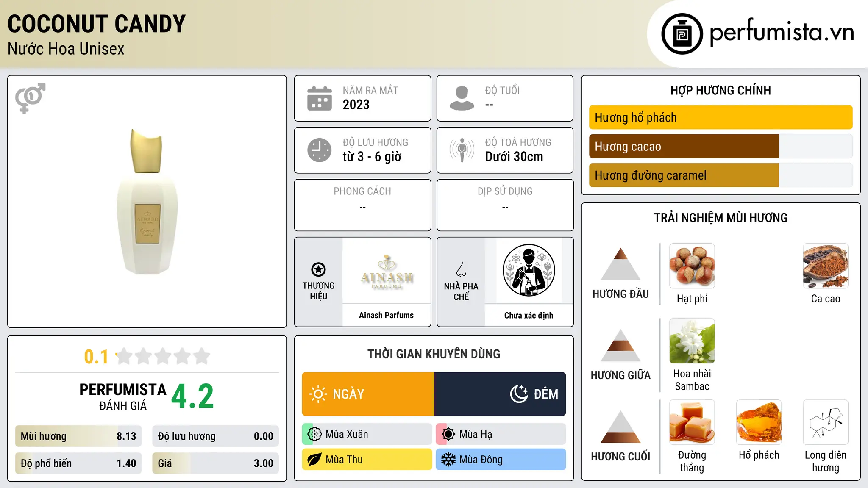Click the person icon beside Độ tuổi

(x=462, y=98)
